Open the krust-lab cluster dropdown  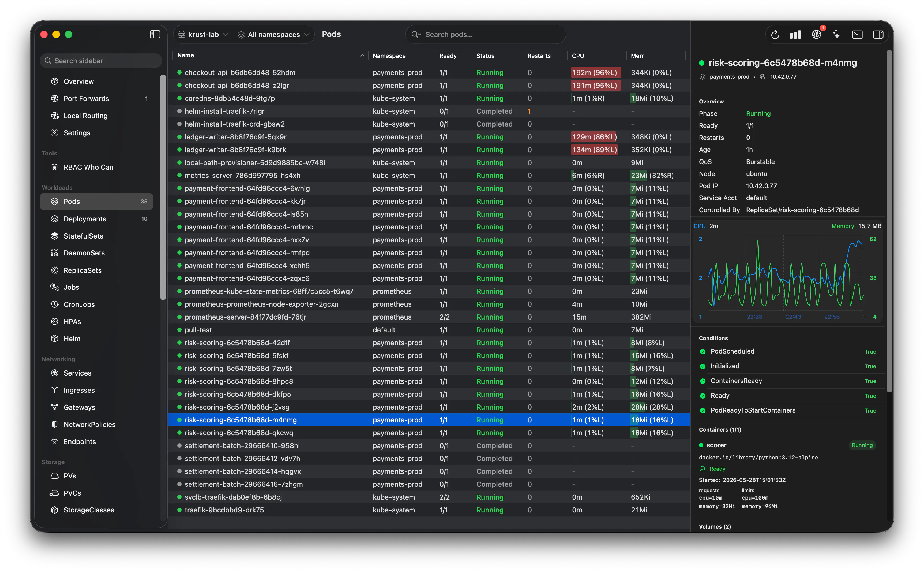pos(203,34)
